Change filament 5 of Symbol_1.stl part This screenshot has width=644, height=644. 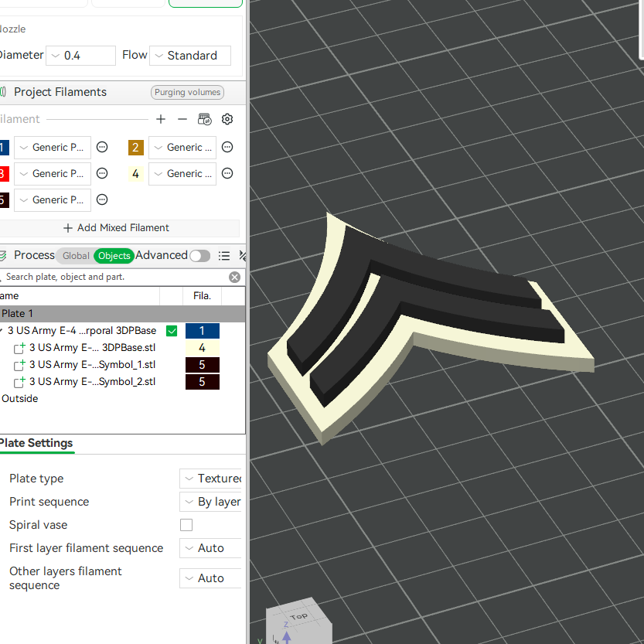(x=202, y=365)
